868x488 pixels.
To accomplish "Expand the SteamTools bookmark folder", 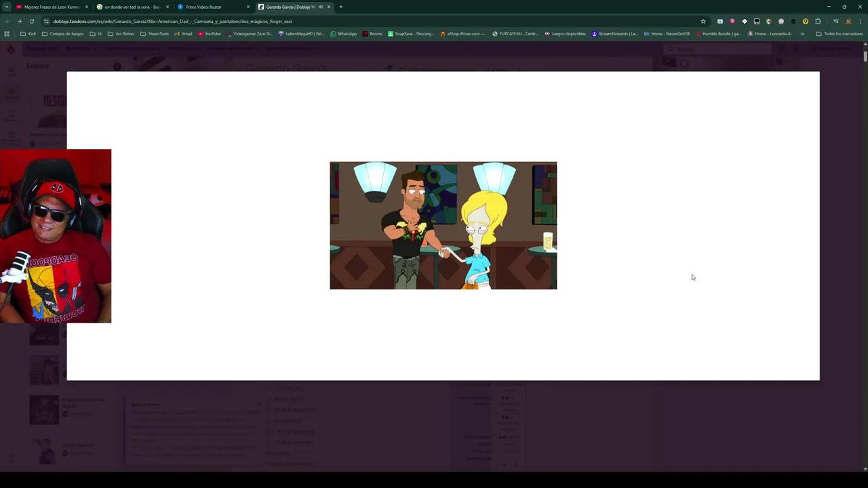I will pyautogui.click(x=155, y=34).
